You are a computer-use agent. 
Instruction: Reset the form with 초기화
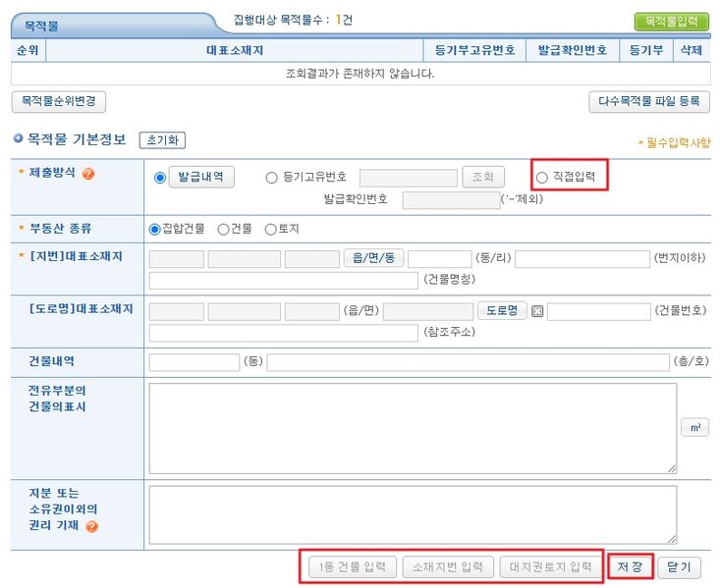[x=162, y=140]
